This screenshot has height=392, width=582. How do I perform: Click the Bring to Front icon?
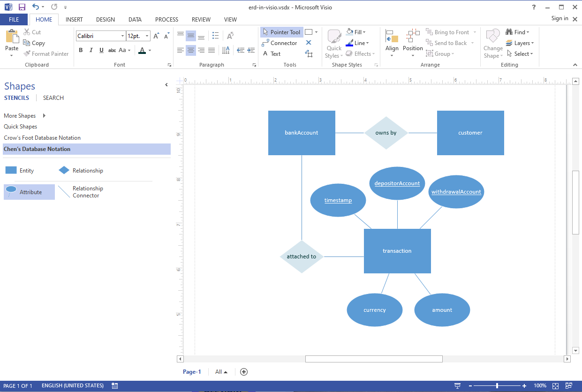tap(429, 32)
